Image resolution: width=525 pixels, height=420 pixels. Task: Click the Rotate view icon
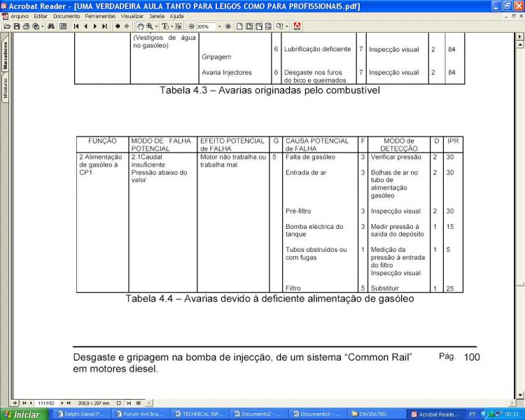(x=279, y=27)
